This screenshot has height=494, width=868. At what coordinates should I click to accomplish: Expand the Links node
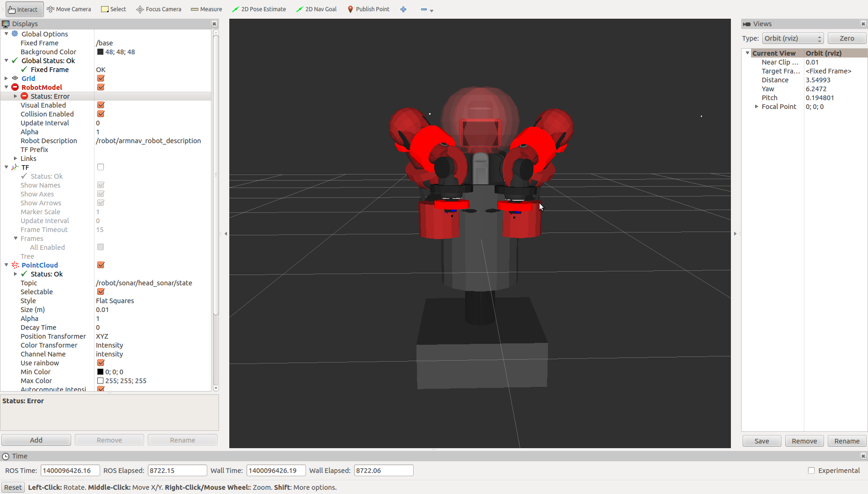click(15, 158)
